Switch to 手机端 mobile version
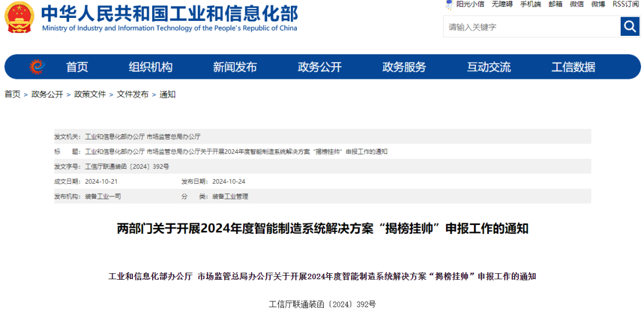Screen dimensions: 644x321 tap(530, 4)
